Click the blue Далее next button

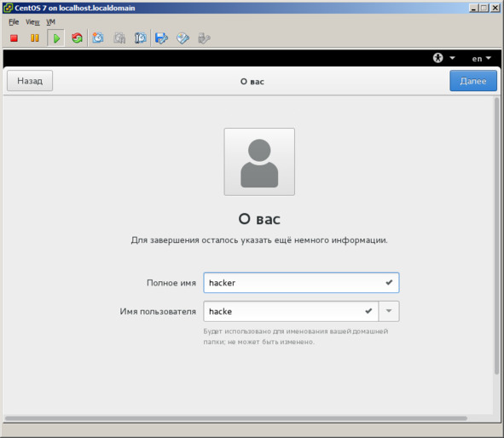473,81
